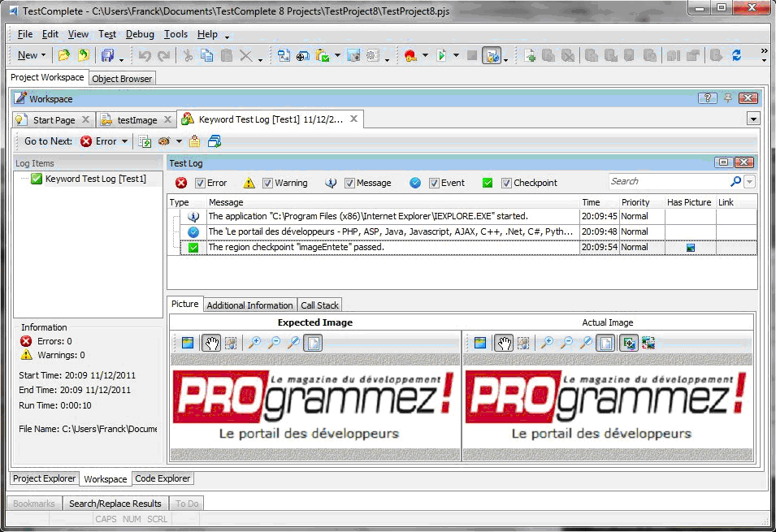Click the Cut scissors icon
Viewport: 776px width, 532px height.
click(188, 55)
